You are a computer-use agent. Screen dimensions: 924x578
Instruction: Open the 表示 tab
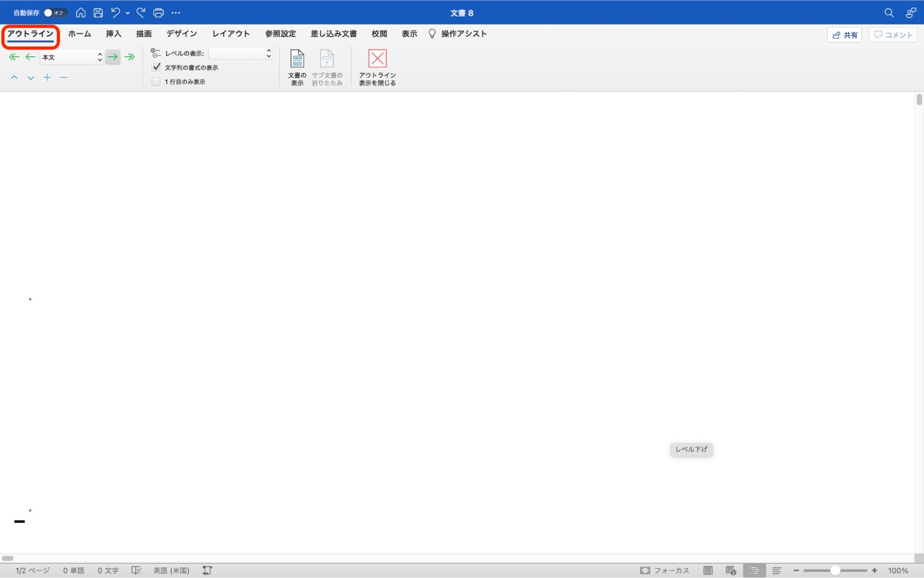[x=410, y=34]
